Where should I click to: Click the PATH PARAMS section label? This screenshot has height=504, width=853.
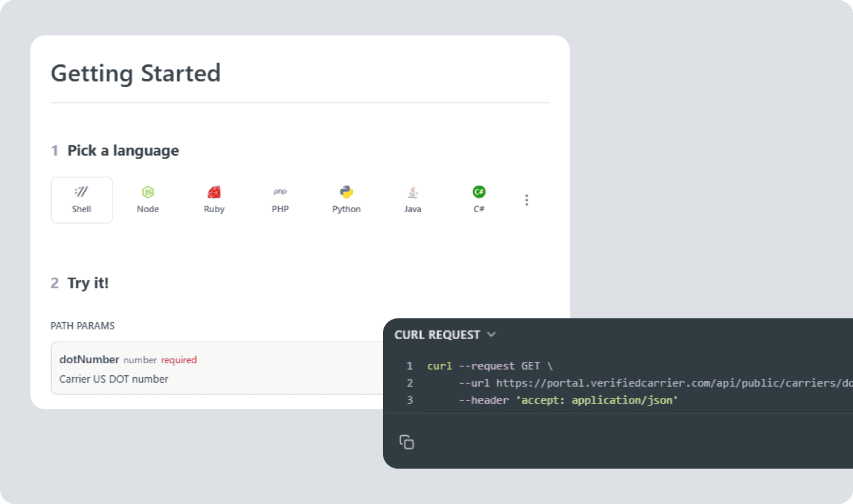point(82,326)
